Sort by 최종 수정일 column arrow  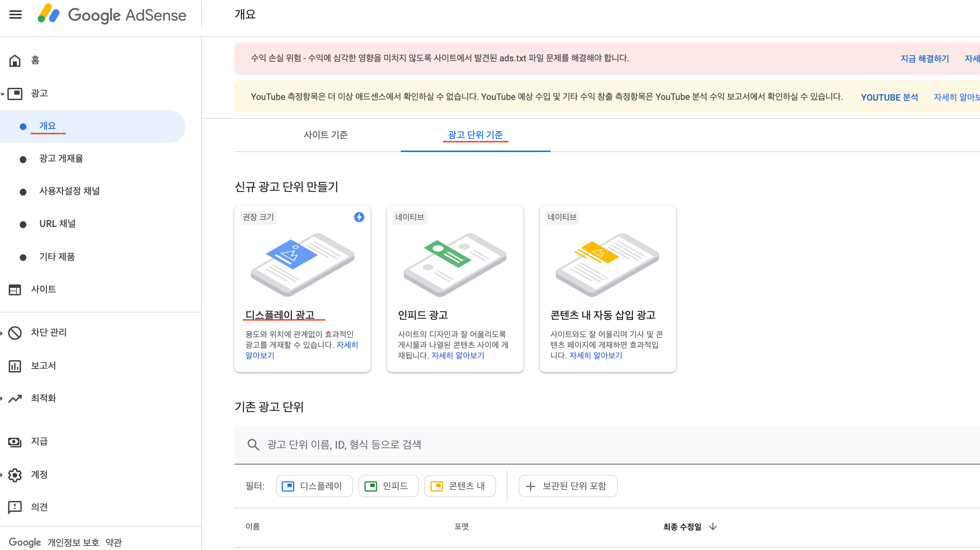click(713, 527)
